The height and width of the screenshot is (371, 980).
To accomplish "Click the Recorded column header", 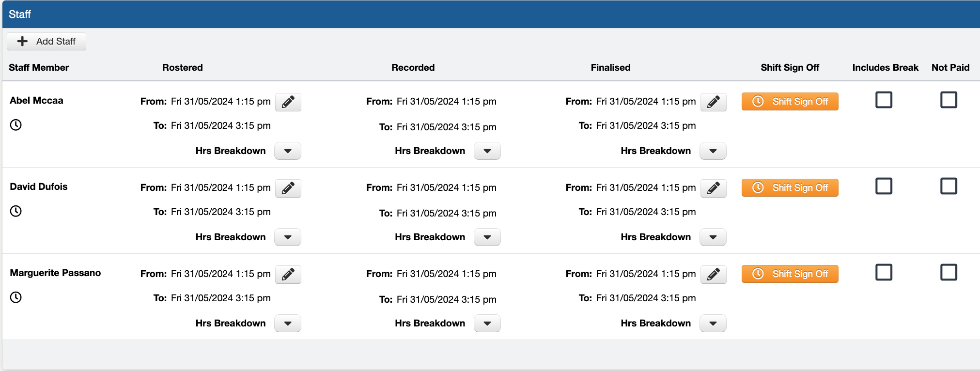I will tap(413, 67).
